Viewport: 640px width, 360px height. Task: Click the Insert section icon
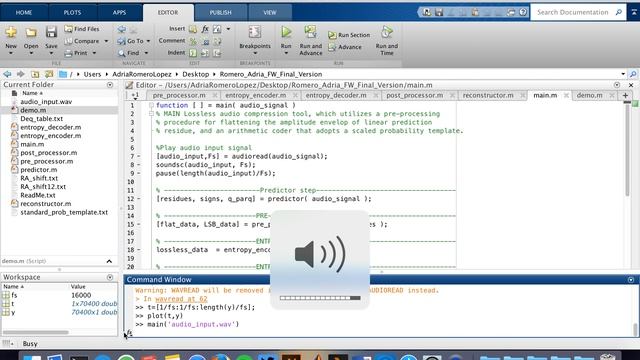click(x=193, y=29)
